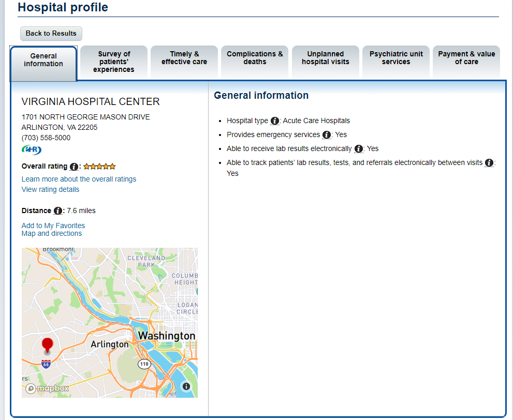Click the Add to My Favorites link
The width and height of the screenshot is (513, 420).
(x=53, y=226)
